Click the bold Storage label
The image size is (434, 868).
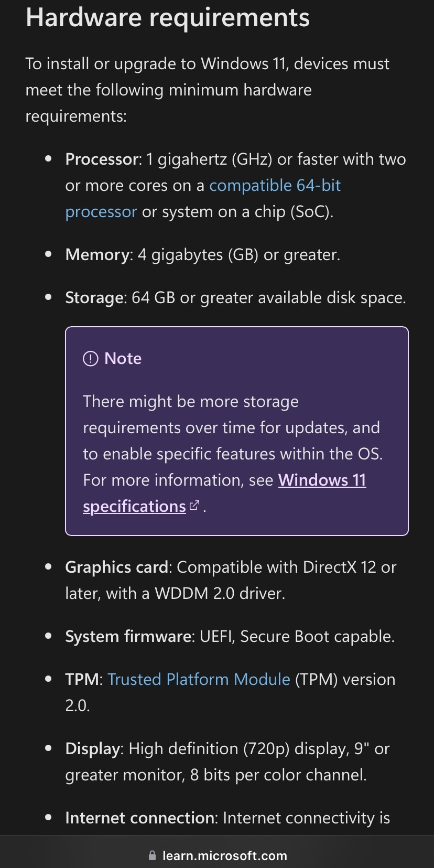pos(95,298)
